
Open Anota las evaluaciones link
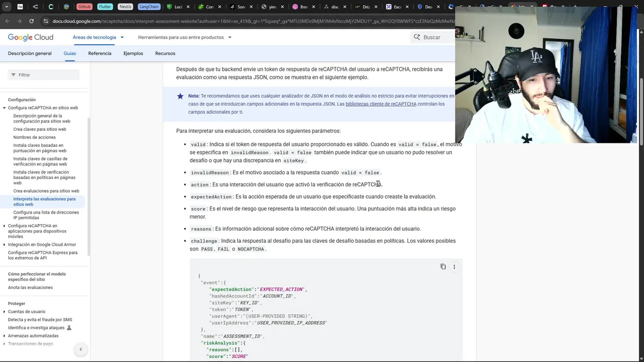(30, 288)
